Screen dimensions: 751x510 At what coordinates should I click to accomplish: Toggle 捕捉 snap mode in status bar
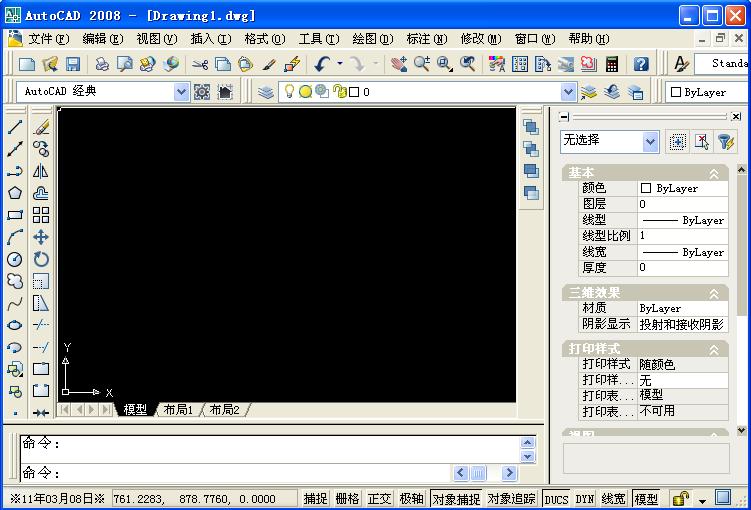[316, 499]
